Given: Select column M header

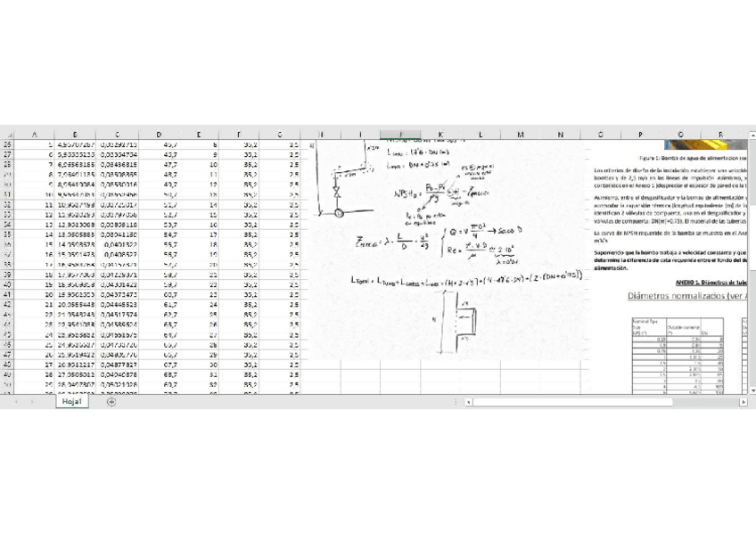Looking at the screenshot, I should pos(521,135).
